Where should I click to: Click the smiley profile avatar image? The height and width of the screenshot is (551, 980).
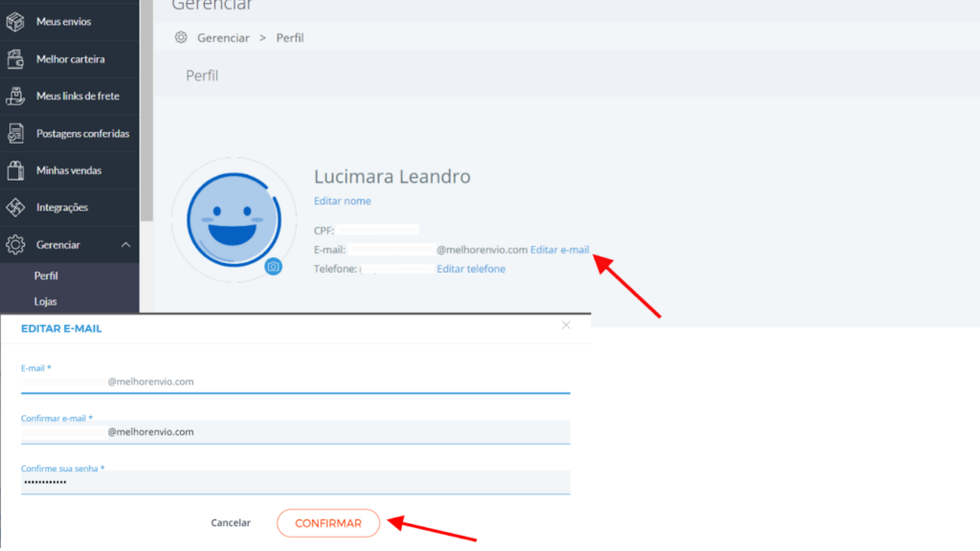coord(234,220)
